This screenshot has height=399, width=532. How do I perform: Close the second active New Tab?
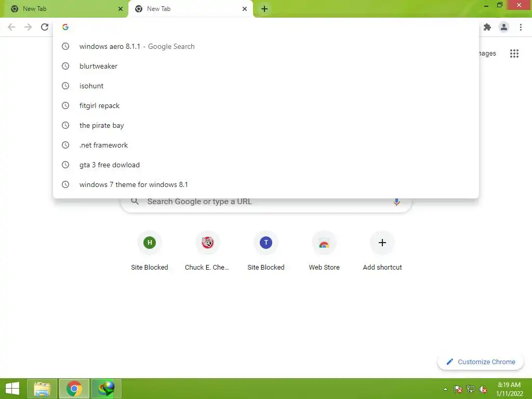pyautogui.click(x=245, y=9)
